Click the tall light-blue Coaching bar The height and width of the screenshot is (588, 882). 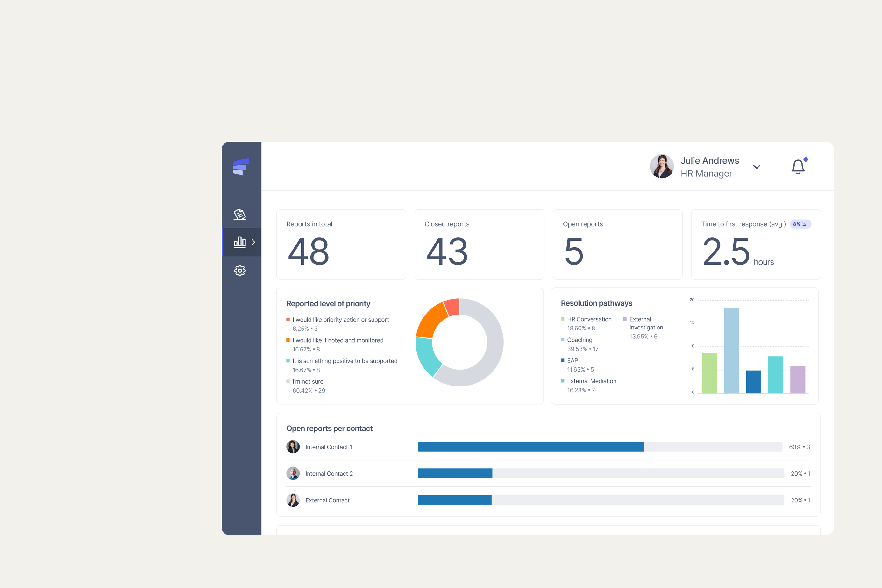pos(731,351)
